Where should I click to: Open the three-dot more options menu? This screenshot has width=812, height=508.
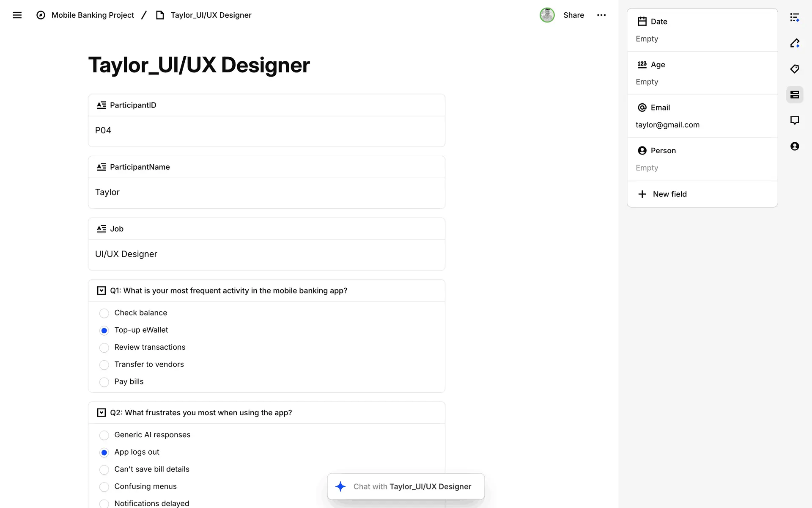tap(601, 15)
